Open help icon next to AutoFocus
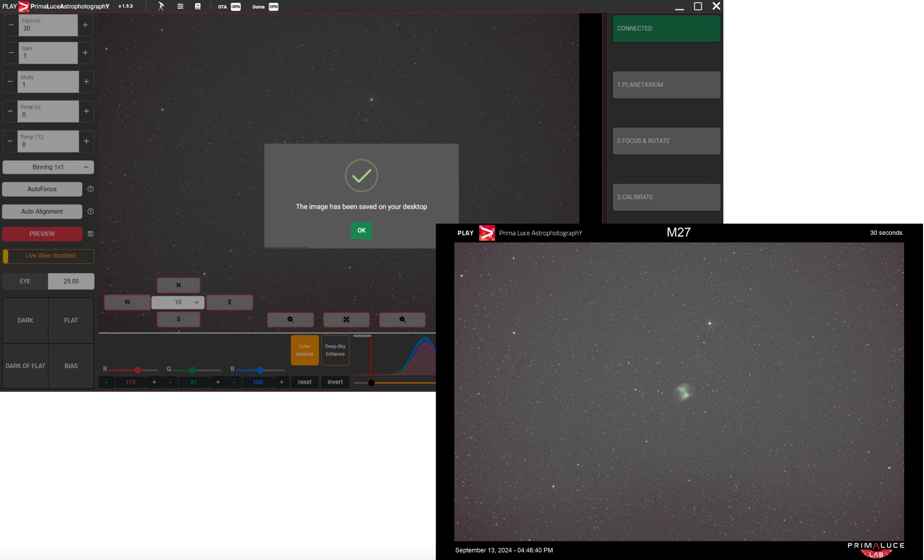The height and width of the screenshot is (560, 924). coord(90,189)
